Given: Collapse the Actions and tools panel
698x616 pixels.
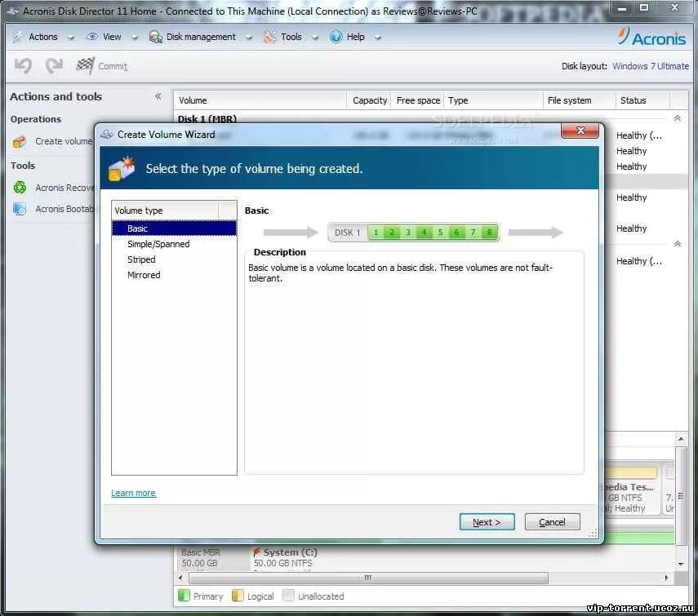Looking at the screenshot, I should click(x=158, y=96).
